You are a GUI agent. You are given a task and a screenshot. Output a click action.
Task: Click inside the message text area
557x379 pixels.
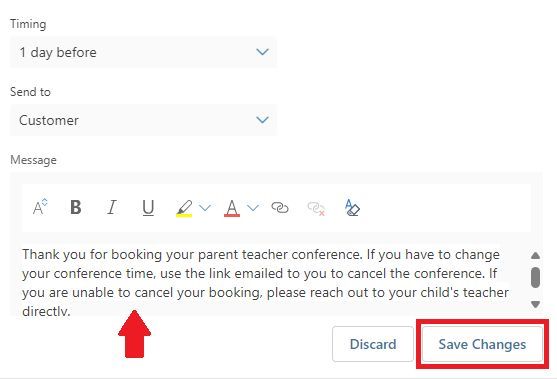tap(270, 281)
